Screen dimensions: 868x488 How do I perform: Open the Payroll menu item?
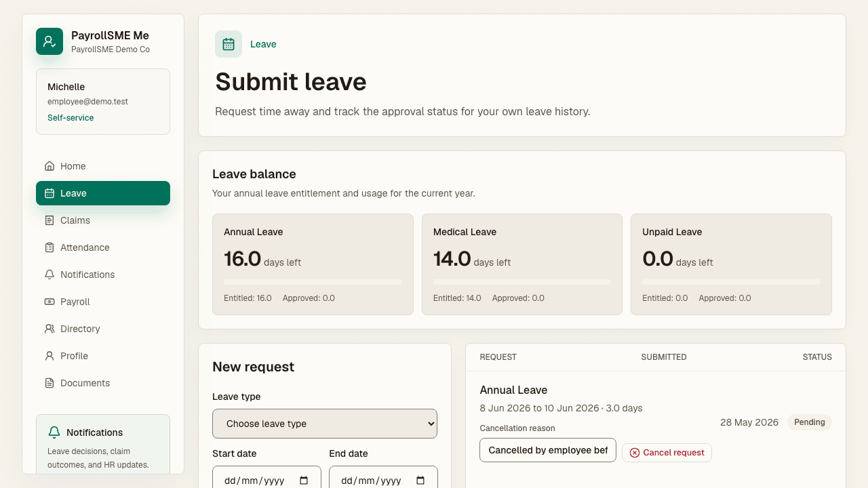103,302
